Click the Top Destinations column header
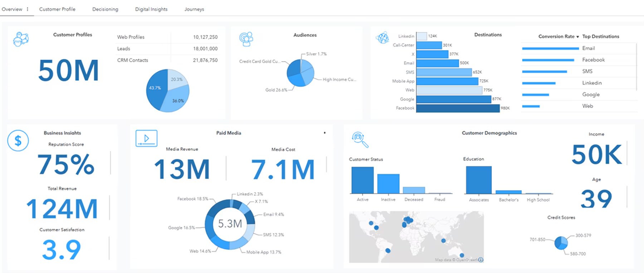Viewport: 644px width, 273px height. point(600,37)
